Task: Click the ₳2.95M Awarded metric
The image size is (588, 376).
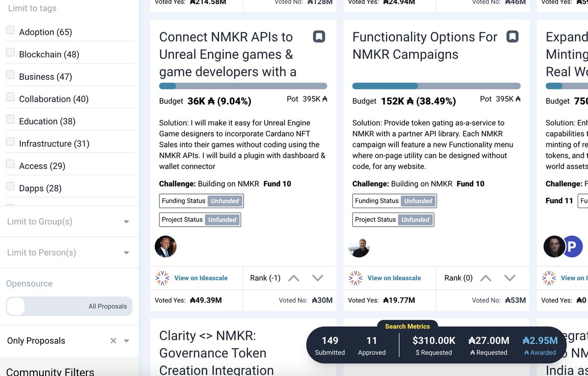Action: (x=540, y=346)
